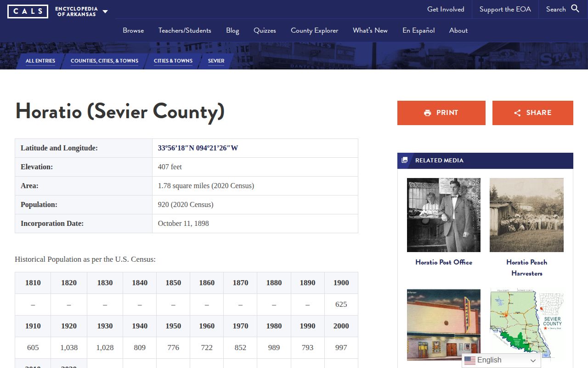Viewport: 588px width, 368px height.
Task: Click the area 1.78 square miles cell
Action: pyautogui.click(x=255, y=186)
